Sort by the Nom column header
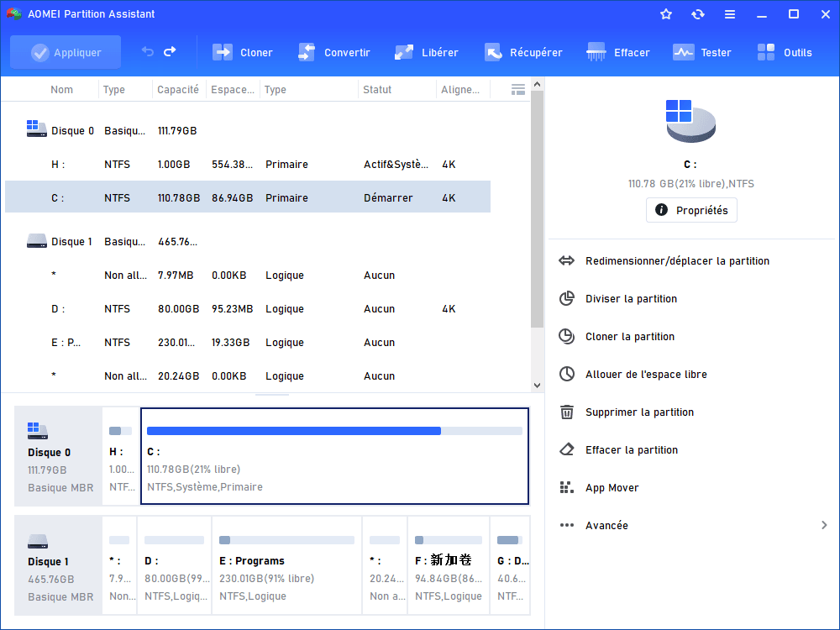 pyautogui.click(x=61, y=90)
